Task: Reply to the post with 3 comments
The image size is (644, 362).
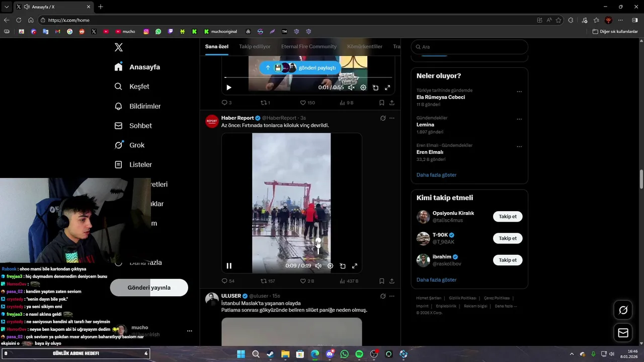Action: click(x=227, y=103)
